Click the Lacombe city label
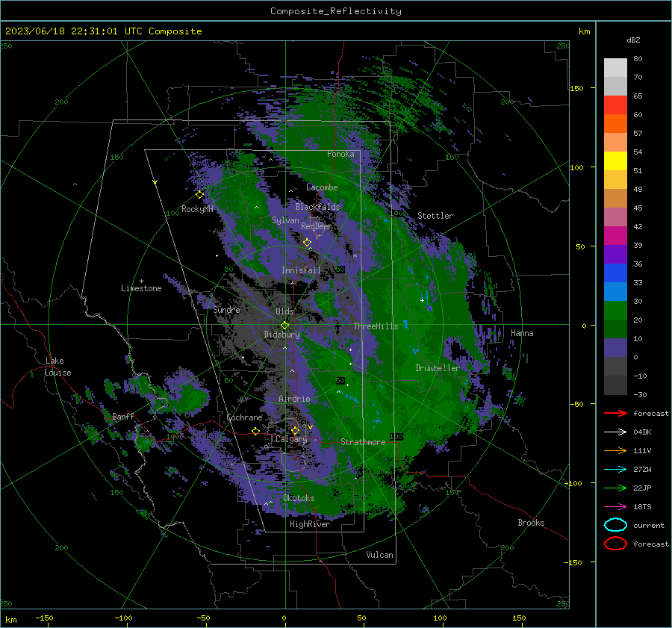The height and width of the screenshot is (628, 672). (x=322, y=187)
